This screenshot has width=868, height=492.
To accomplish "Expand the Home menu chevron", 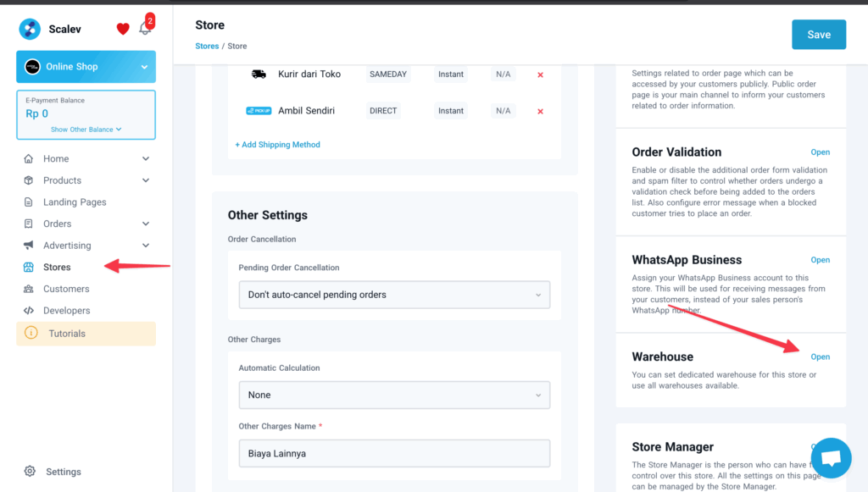I will [146, 158].
